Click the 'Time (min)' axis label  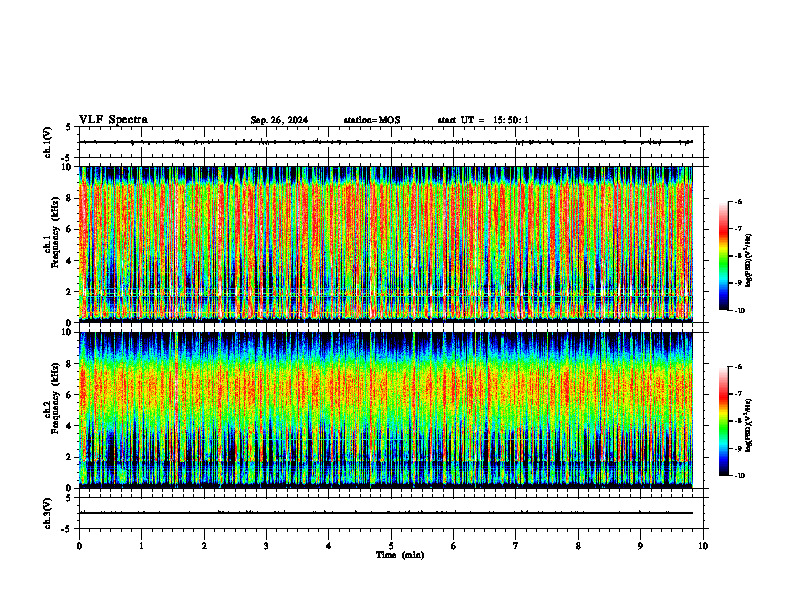tap(400, 555)
